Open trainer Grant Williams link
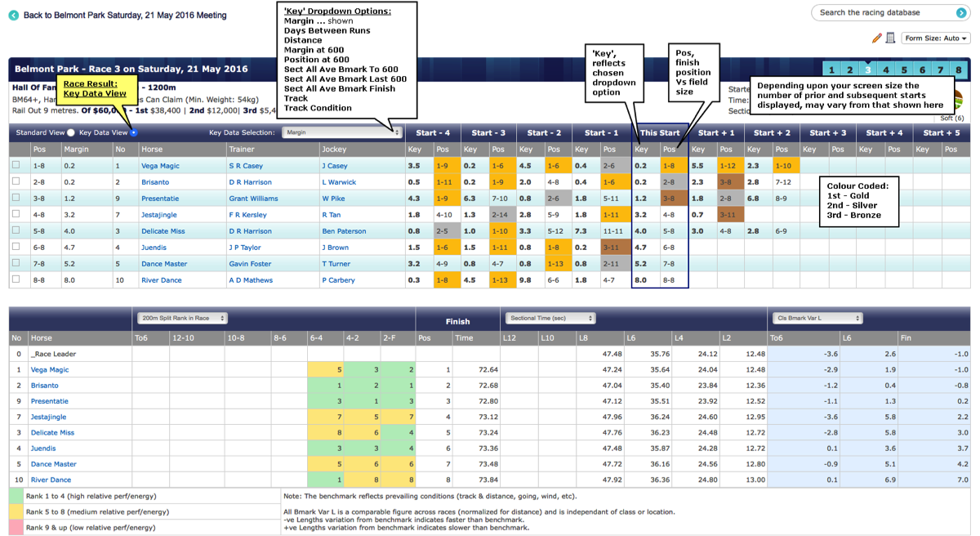 pos(253,199)
